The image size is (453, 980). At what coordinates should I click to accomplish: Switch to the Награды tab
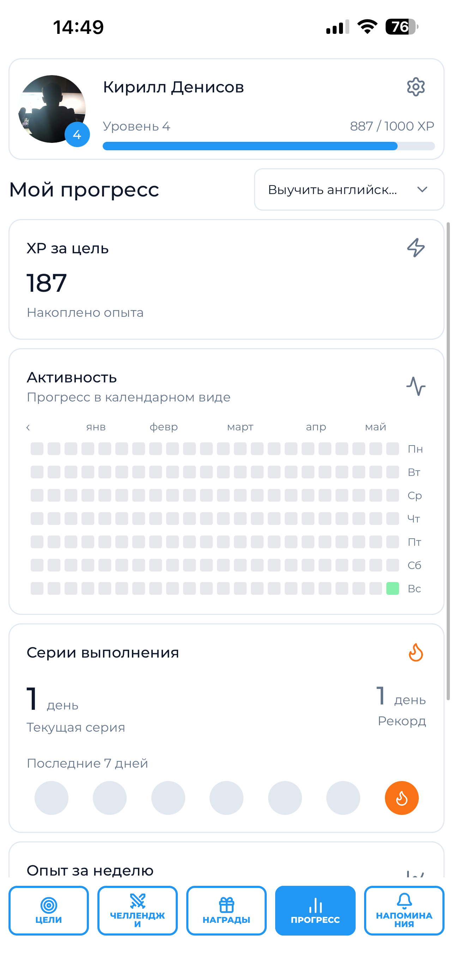coord(226,911)
